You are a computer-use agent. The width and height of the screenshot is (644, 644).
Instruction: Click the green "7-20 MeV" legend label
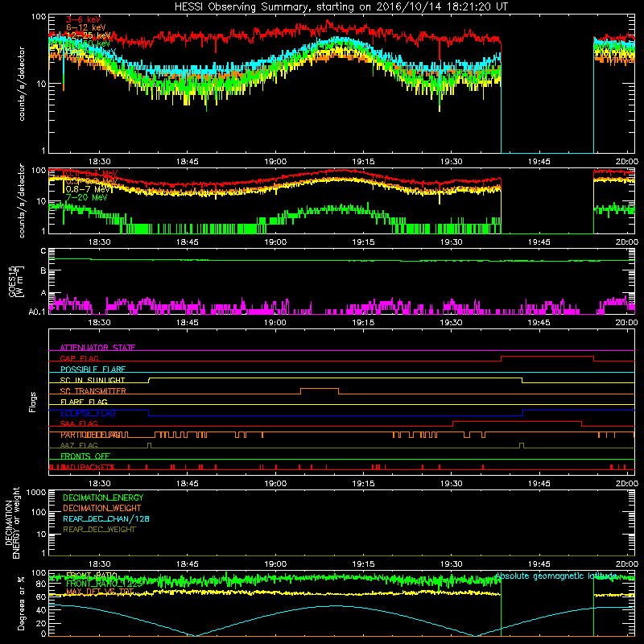coord(86,197)
